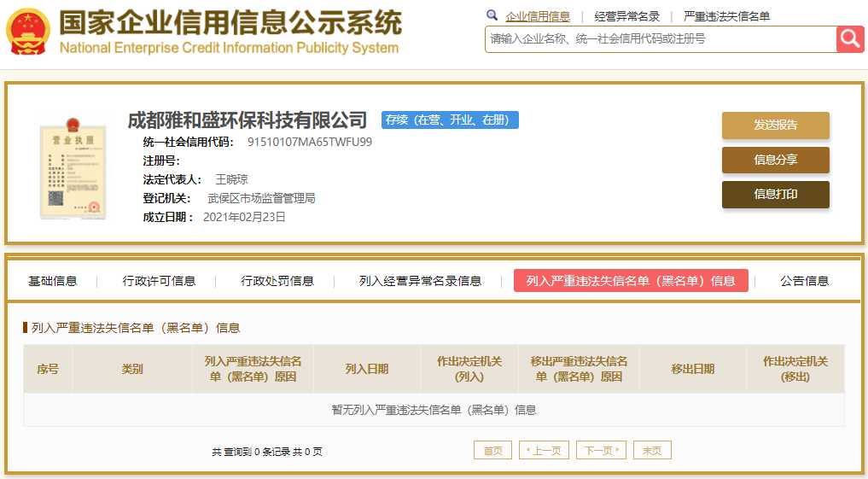Click the 列入日期 column header

point(366,369)
